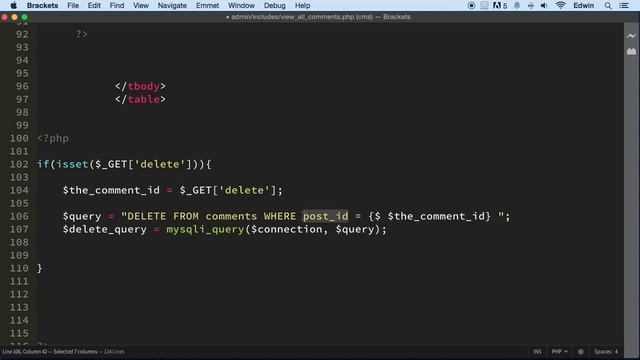Open the Edwin user account menu
The image size is (640, 360).
tap(584, 5)
